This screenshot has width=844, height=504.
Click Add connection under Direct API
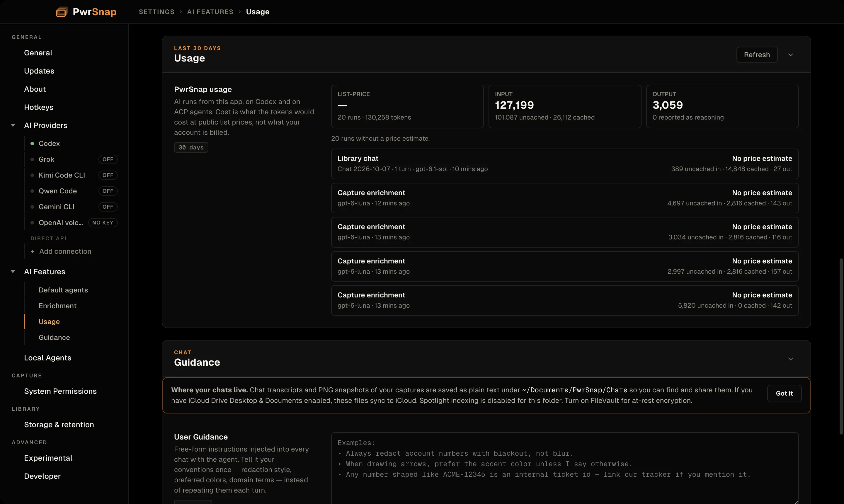click(65, 252)
